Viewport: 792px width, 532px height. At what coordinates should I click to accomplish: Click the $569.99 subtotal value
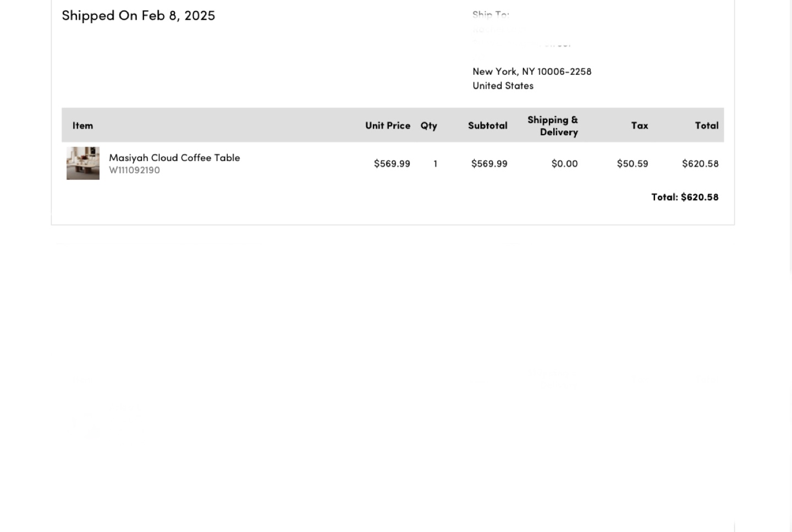(x=490, y=163)
